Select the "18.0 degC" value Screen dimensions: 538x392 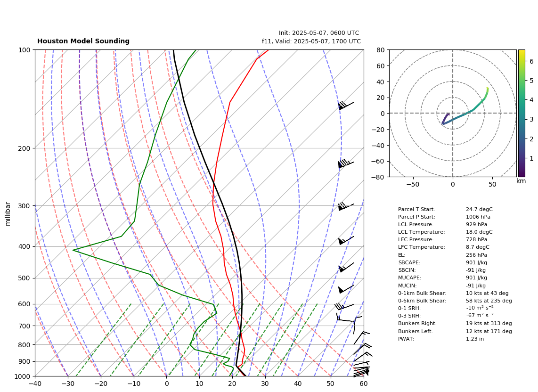[x=479, y=232]
